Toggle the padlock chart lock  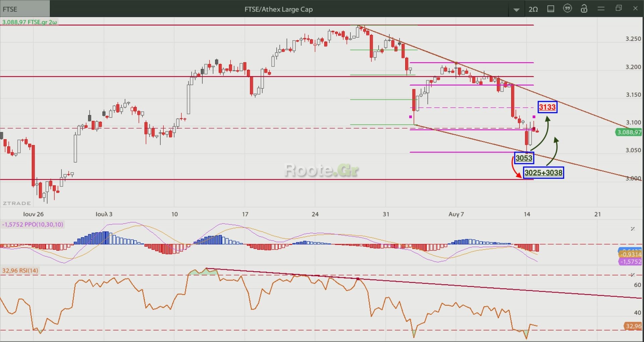[x=584, y=9]
